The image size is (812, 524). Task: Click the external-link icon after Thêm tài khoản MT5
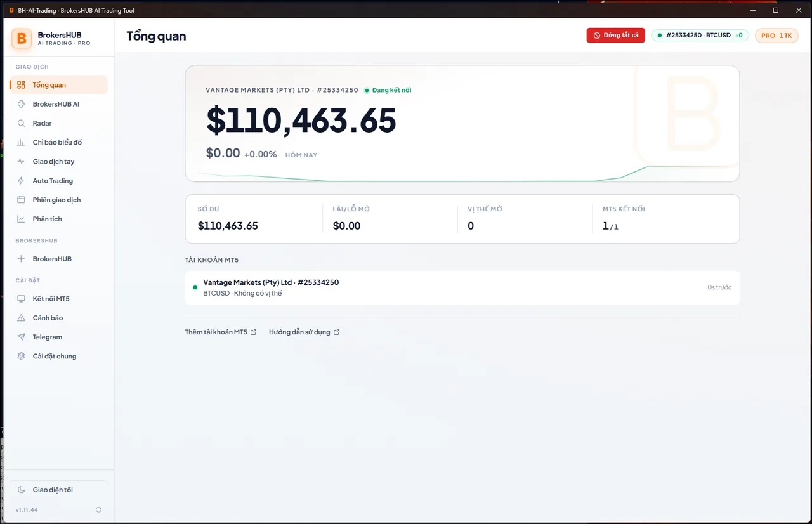254,332
